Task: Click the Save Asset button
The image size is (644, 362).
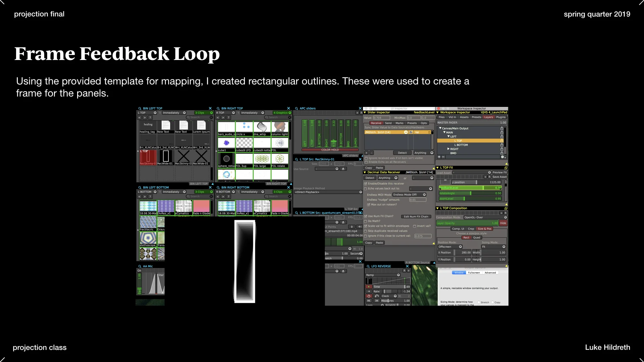Action: 499,177
